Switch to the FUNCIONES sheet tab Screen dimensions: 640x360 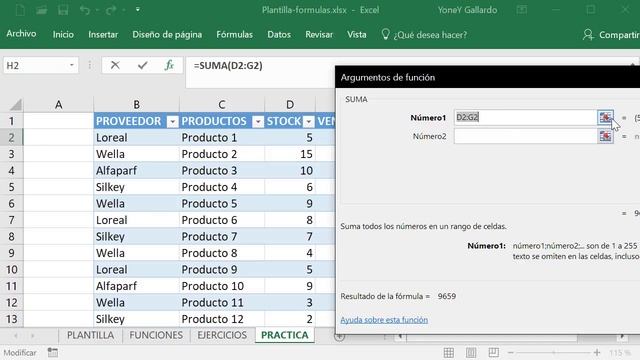tap(156, 335)
